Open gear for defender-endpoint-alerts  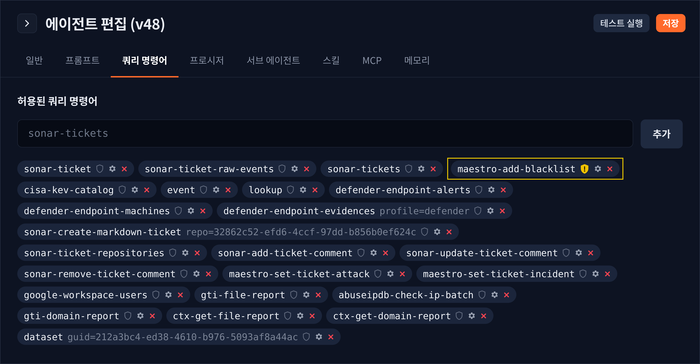coord(491,190)
